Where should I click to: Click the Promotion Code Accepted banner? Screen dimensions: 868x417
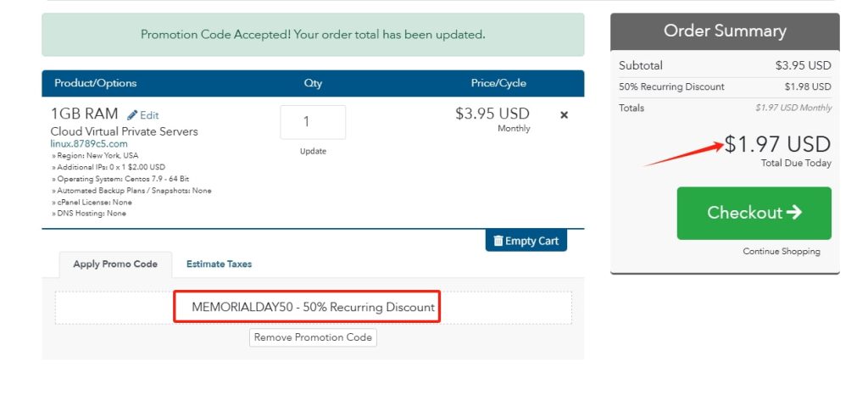click(x=313, y=35)
